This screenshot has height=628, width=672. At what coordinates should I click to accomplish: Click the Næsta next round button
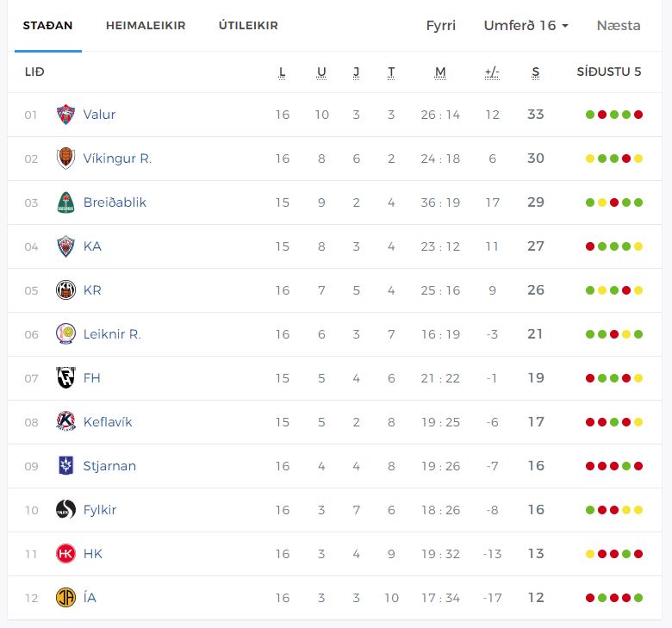619,26
